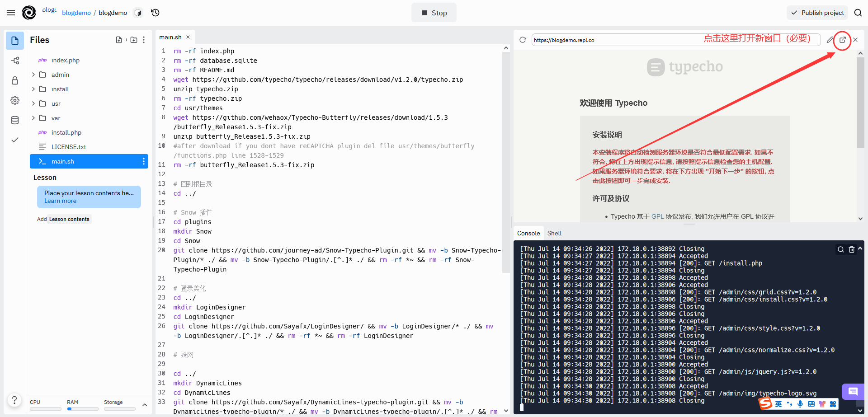Open the Help question mark icon
Screen dimensions: 868x417
[x=14, y=400]
